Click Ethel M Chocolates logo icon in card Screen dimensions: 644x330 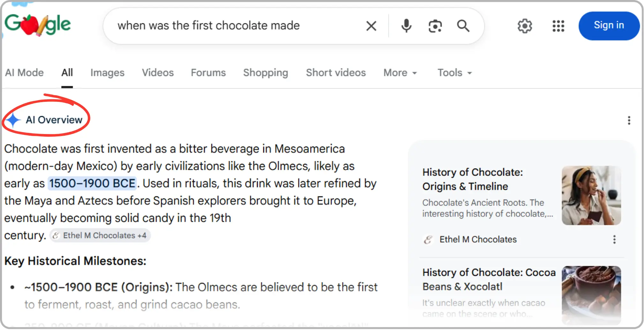(x=428, y=239)
